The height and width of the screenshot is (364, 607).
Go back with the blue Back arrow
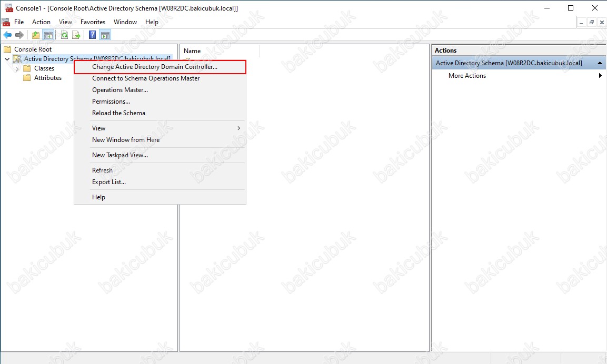tap(7, 35)
